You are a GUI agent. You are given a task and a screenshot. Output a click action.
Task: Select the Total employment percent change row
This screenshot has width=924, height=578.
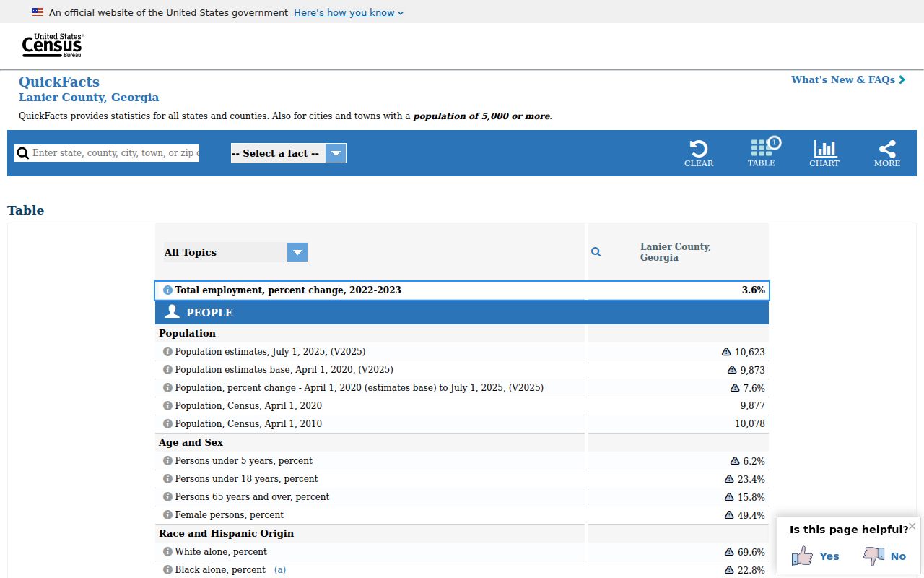(x=462, y=290)
